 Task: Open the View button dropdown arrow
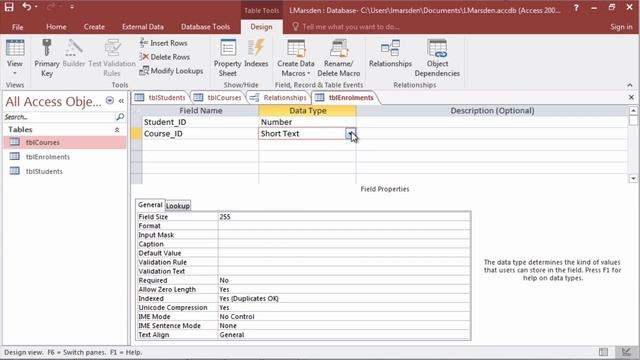(x=15, y=73)
